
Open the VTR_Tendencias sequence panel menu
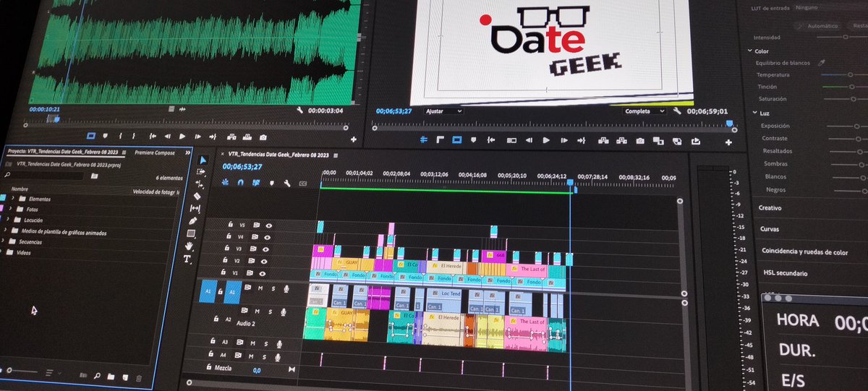[x=337, y=154]
